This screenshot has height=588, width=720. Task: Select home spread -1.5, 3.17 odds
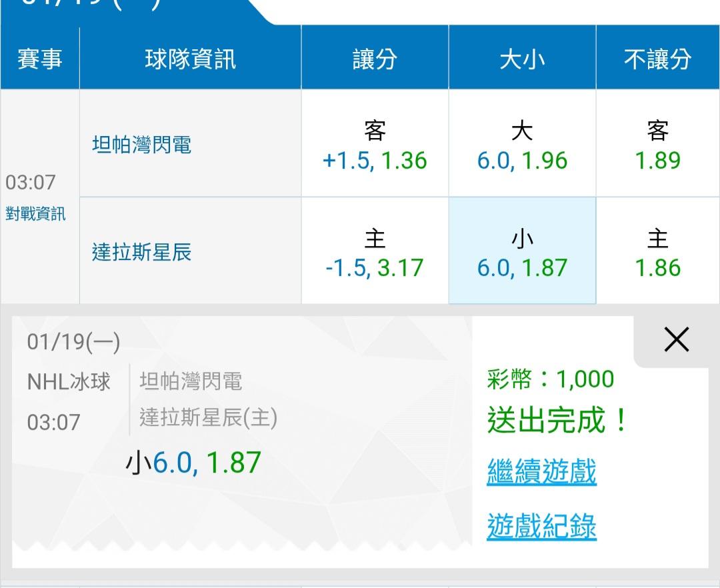coord(375,251)
